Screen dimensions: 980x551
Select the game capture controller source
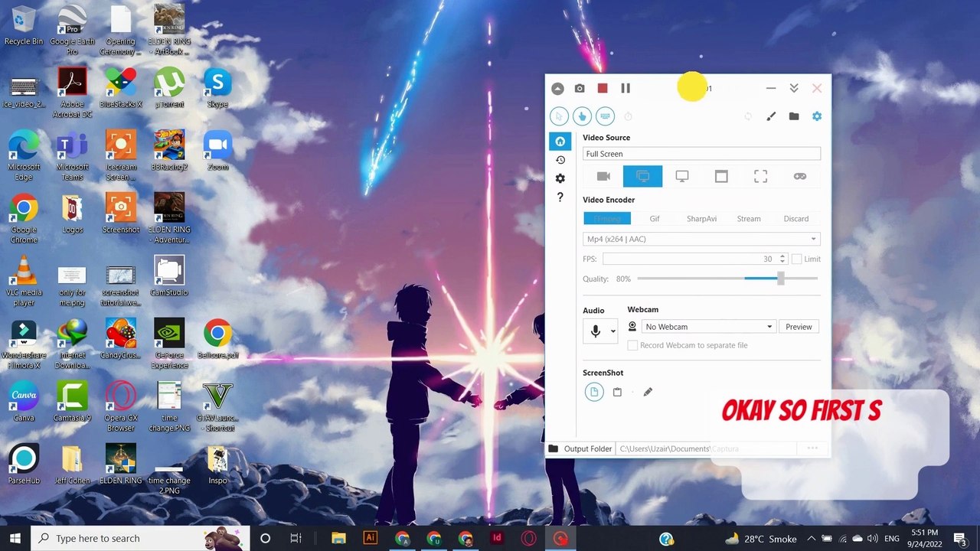(x=800, y=177)
